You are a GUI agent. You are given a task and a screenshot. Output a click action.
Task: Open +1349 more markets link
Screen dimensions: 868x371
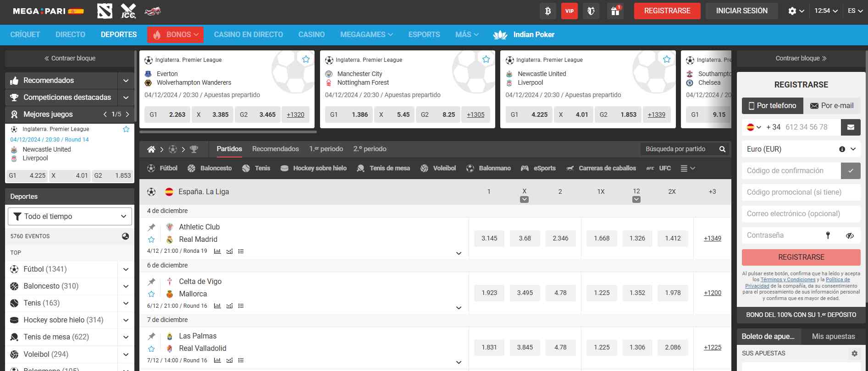[713, 239]
